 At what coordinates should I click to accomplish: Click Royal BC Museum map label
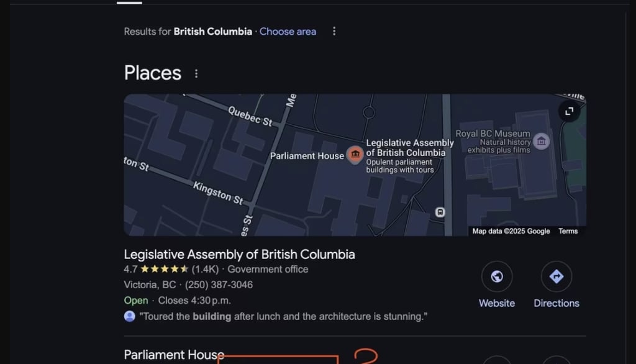493,134
